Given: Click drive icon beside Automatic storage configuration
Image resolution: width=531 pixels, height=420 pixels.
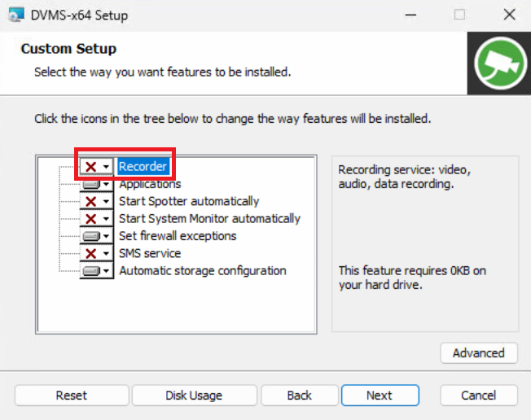Looking at the screenshot, I should coord(91,271).
